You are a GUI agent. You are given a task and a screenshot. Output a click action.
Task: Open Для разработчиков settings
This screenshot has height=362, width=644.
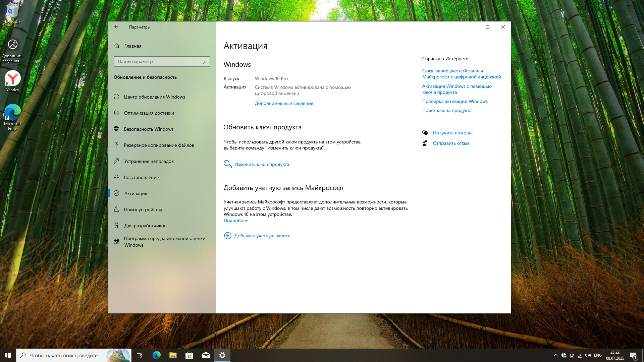click(145, 226)
